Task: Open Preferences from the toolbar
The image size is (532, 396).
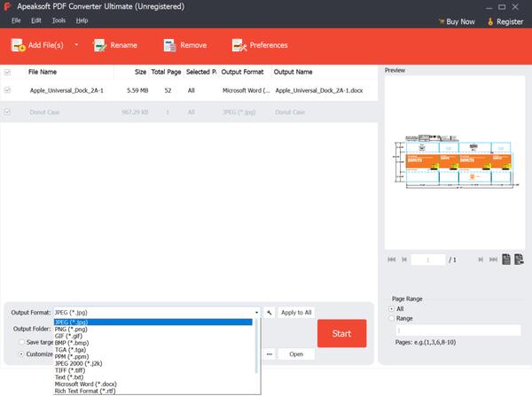Action: [238, 44]
